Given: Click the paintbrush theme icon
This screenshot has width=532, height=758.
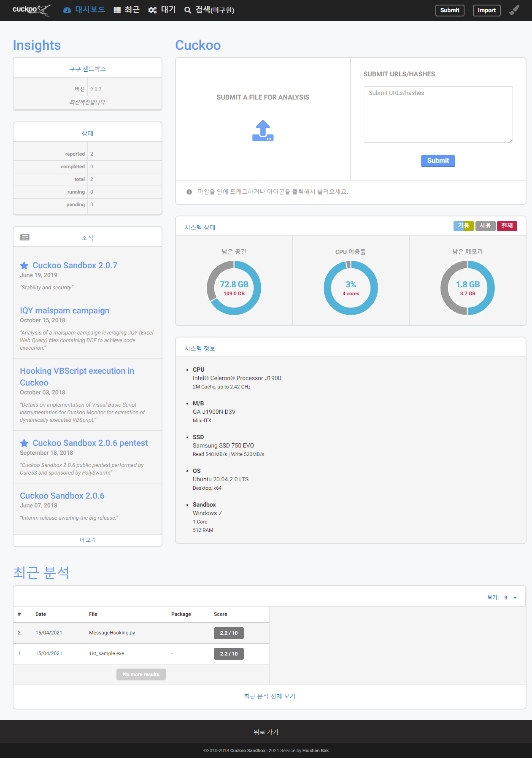Looking at the screenshot, I should pyautogui.click(x=514, y=10).
